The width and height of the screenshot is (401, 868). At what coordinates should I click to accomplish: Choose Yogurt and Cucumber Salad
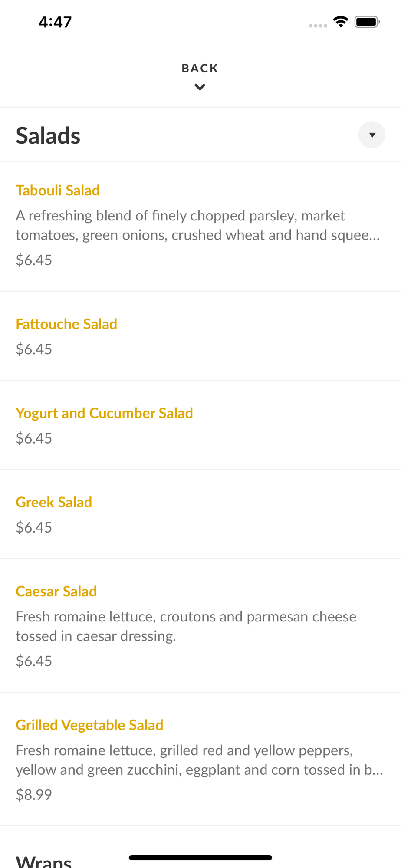click(x=104, y=413)
